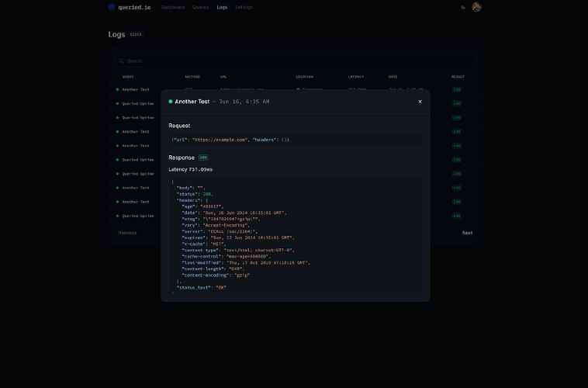This screenshot has height=388, width=588.
Task: Click the DATE column header
Action: click(x=393, y=77)
